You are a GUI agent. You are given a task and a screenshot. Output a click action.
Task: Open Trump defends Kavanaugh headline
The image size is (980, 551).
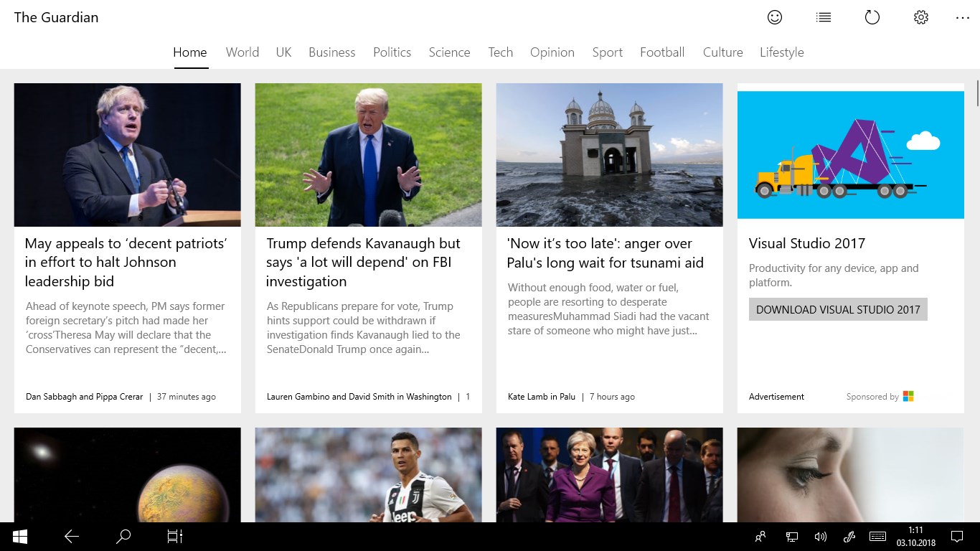coord(363,263)
